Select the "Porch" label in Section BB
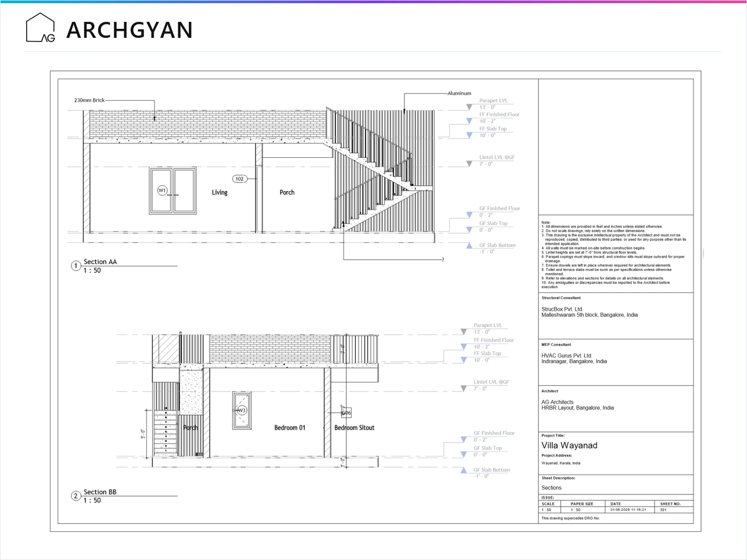 click(x=190, y=428)
